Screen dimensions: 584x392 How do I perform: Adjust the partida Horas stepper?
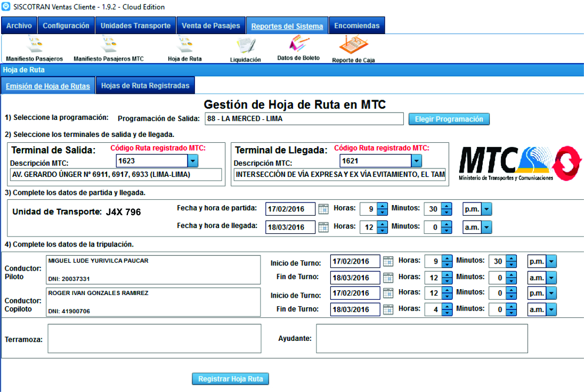(x=382, y=209)
